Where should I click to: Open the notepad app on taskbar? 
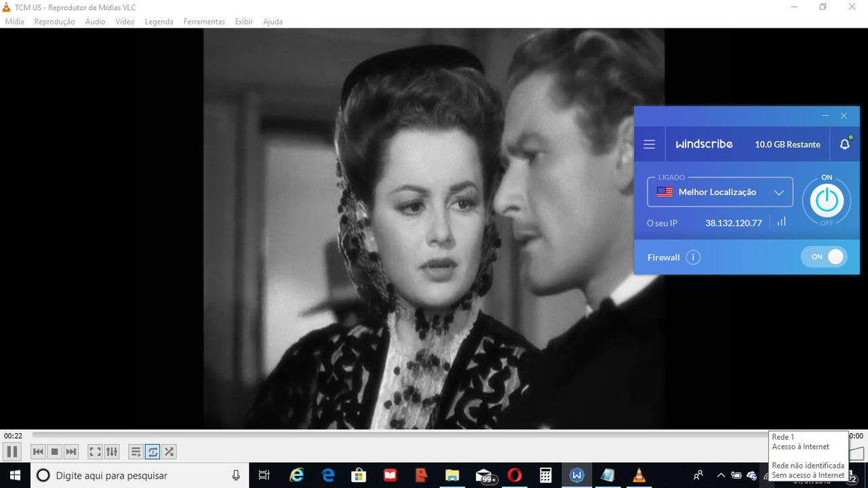click(x=608, y=475)
